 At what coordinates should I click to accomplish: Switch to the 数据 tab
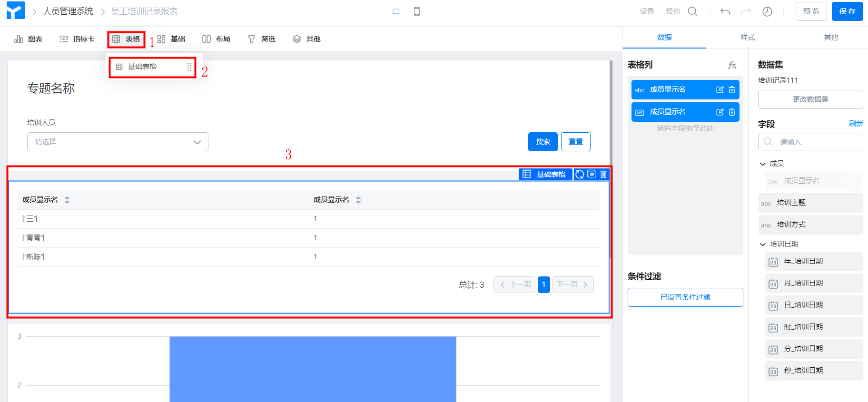(664, 38)
